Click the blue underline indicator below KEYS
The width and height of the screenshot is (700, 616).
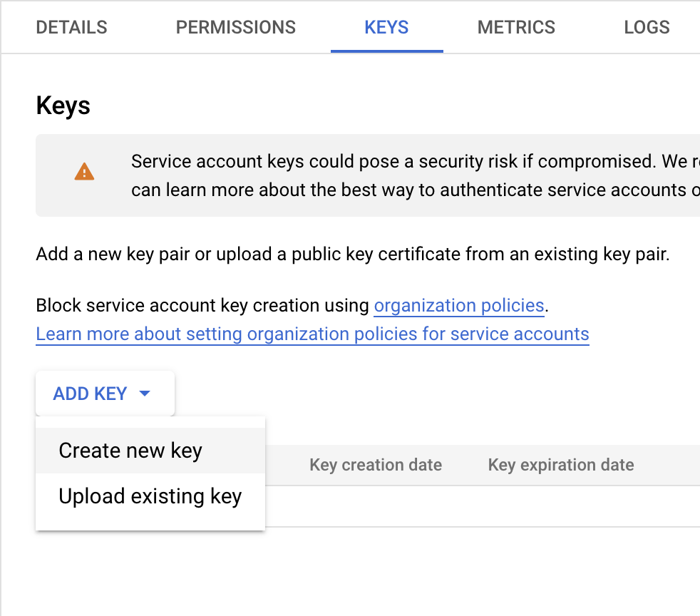tap(386, 50)
